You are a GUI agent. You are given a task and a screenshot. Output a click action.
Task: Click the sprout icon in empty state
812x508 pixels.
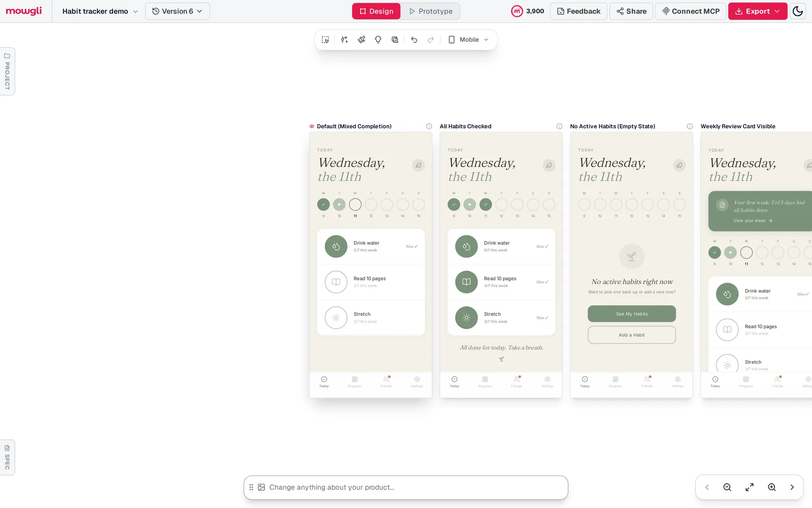(x=632, y=257)
